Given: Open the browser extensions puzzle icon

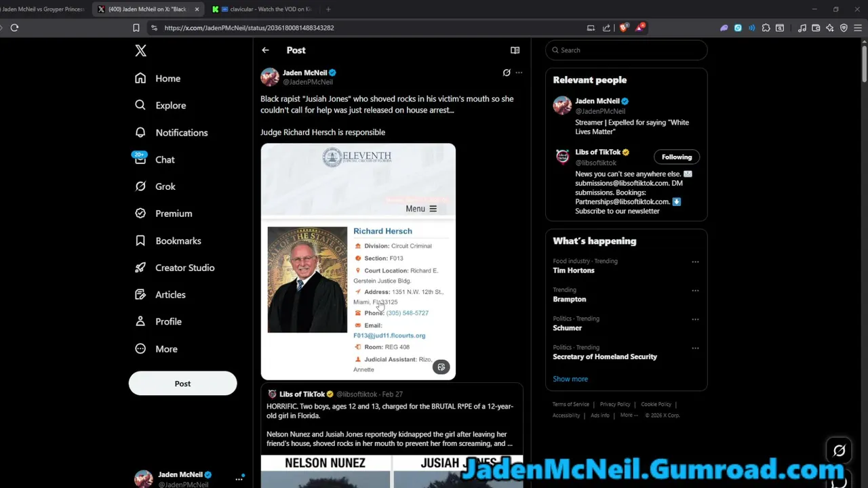Looking at the screenshot, I should pos(766,28).
